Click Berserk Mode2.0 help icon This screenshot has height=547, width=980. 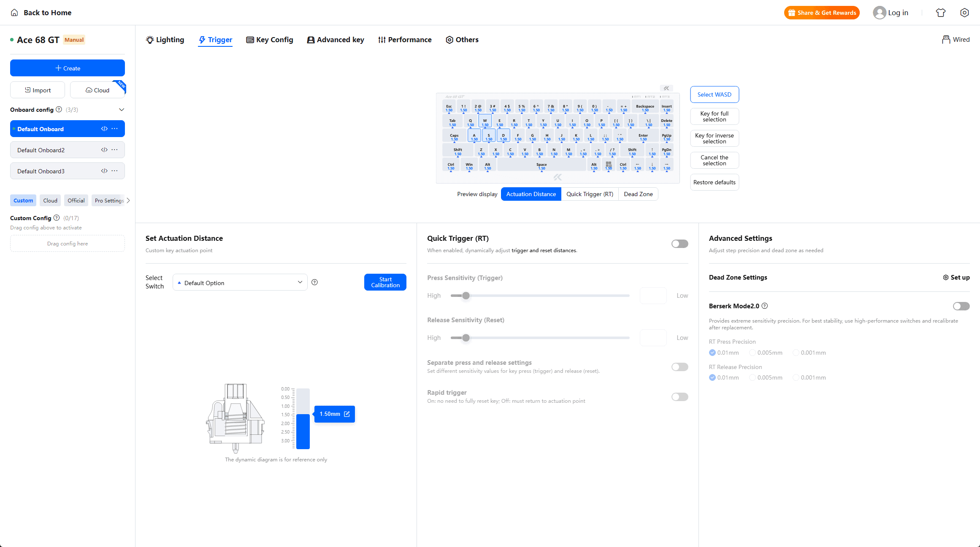765,306
